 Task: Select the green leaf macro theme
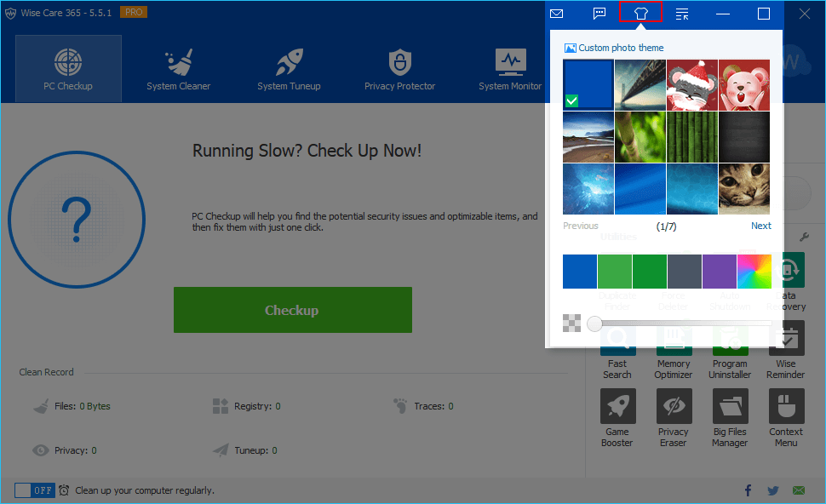[640, 136]
